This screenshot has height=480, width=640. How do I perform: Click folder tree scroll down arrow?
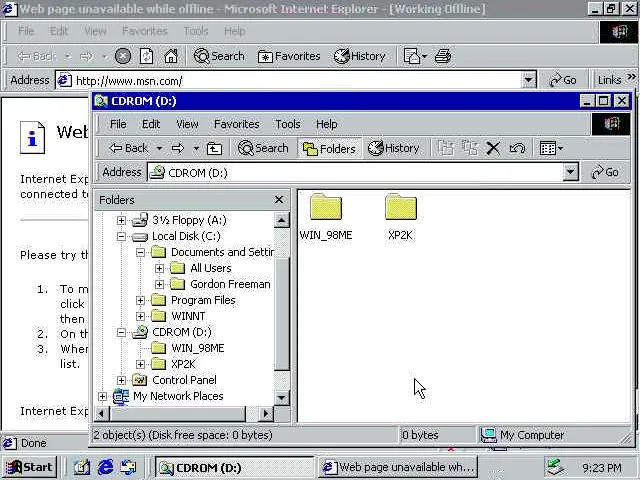pos(281,397)
